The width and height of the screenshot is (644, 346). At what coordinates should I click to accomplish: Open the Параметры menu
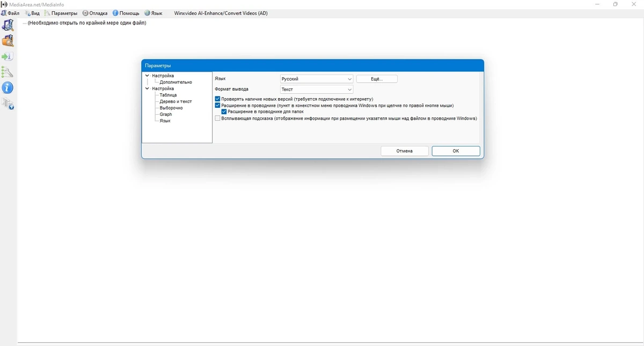point(61,13)
